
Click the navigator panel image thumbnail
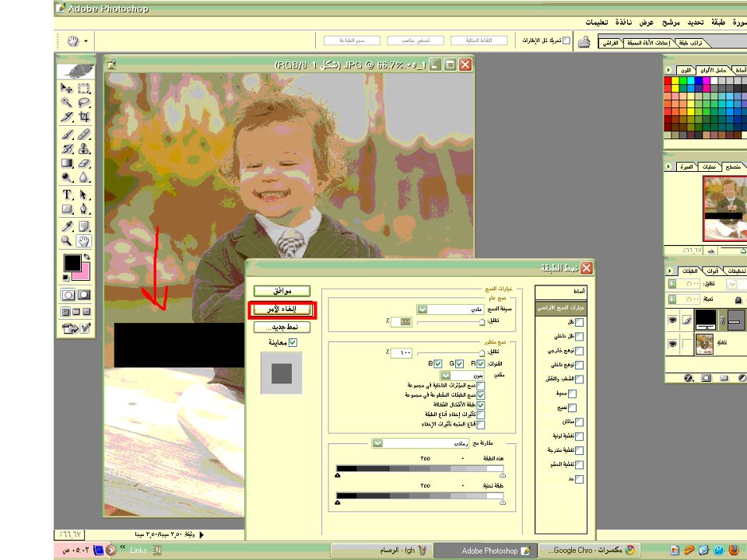point(724,207)
